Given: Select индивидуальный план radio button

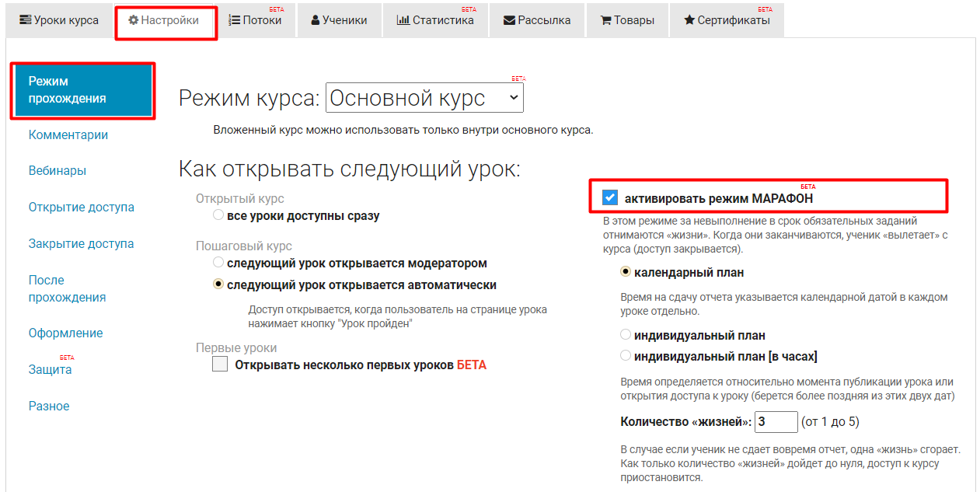Looking at the screenshot, I should [626, 335].
